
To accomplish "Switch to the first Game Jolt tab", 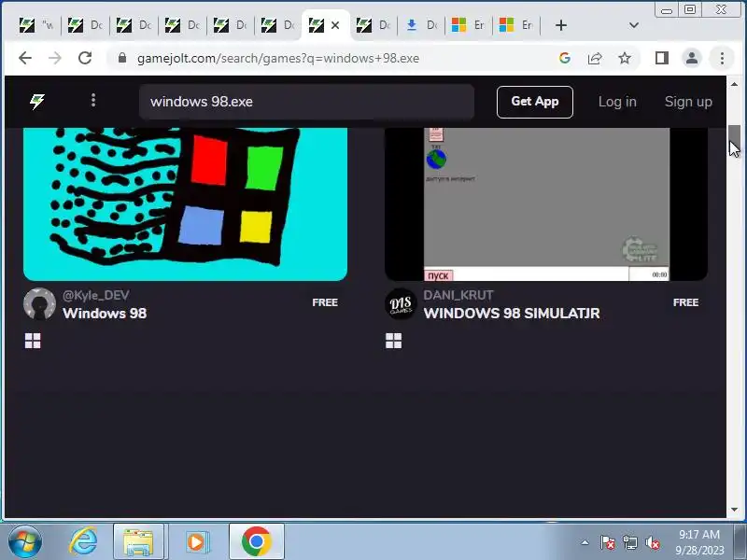I will click(36, 25).
